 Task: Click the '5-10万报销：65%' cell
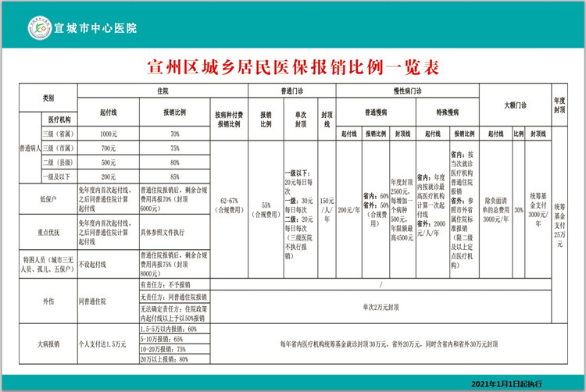(174, 339)
